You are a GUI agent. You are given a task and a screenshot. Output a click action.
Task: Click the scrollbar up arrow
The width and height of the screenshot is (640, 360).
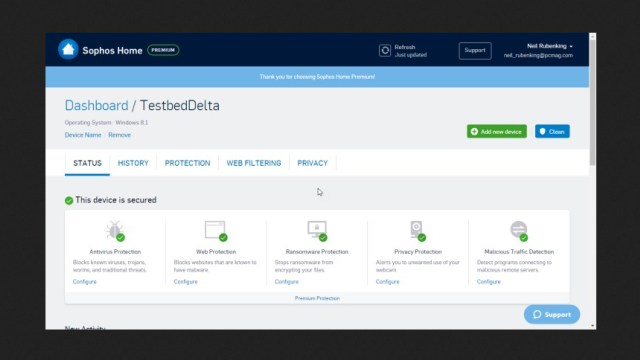pyautogui.click(x=593, y=37)
